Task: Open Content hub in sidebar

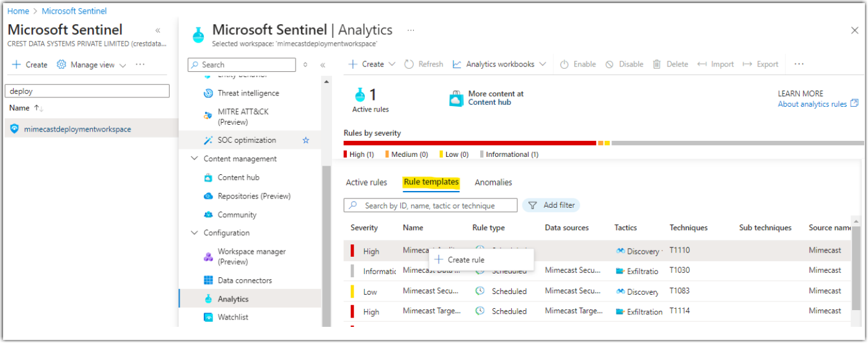Action: pos(238,177)
